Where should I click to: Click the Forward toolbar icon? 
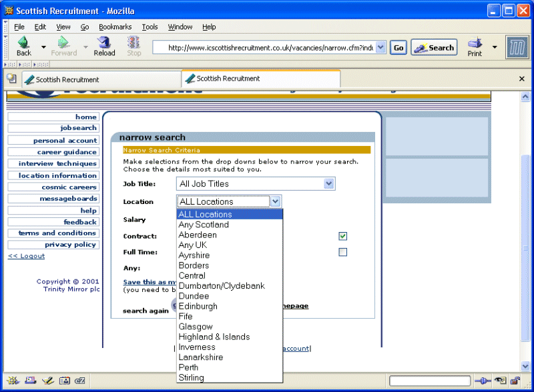(x=64, y=46)
